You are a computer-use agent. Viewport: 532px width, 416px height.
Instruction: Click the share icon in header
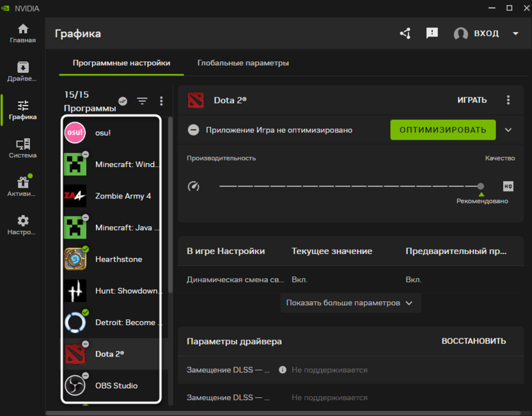click(405, 33)
